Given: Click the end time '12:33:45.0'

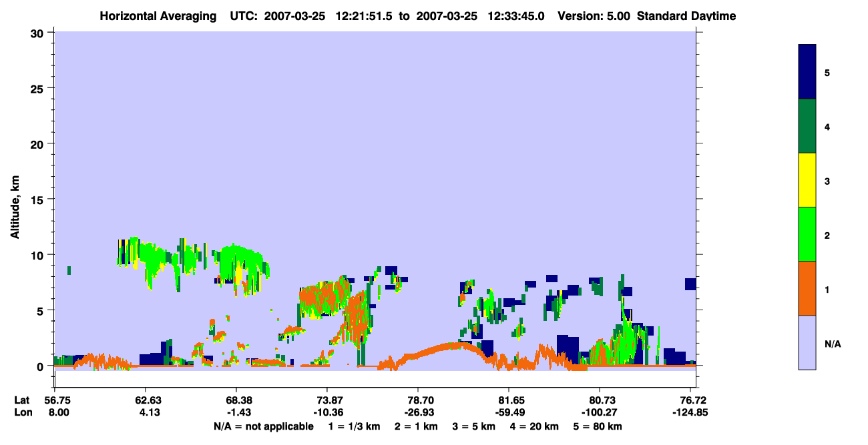Looking at the screenshot, I should [x=517, y=16].
